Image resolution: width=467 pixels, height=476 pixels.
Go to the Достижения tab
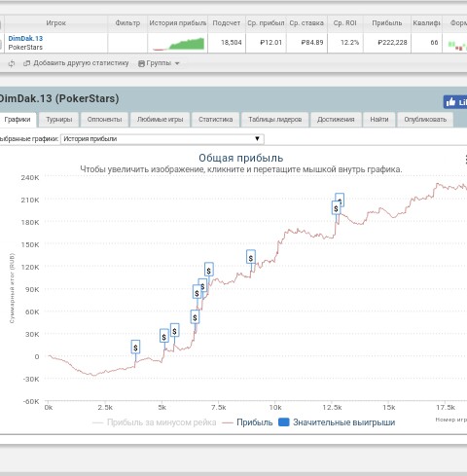click(x=336, y=120)
